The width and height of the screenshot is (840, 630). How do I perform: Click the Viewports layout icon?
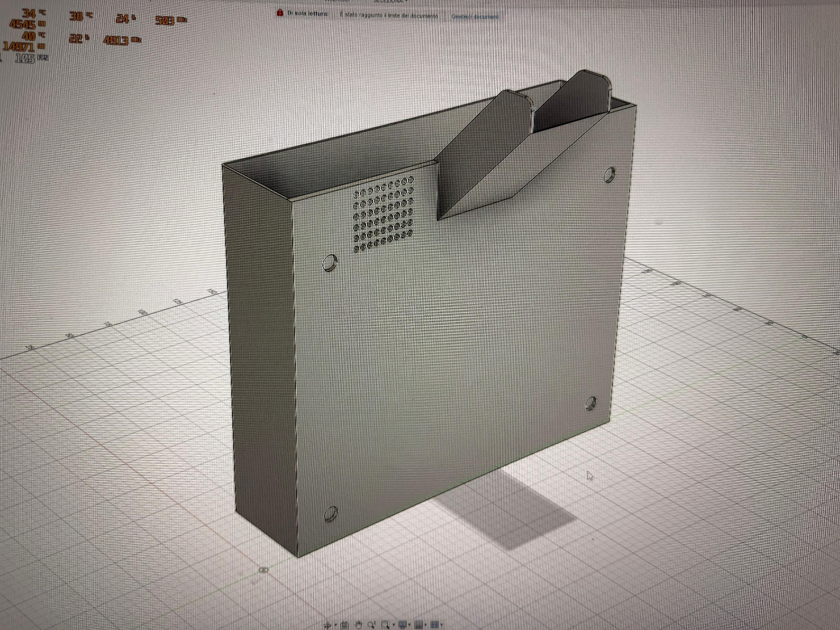[x=434, y=625]
